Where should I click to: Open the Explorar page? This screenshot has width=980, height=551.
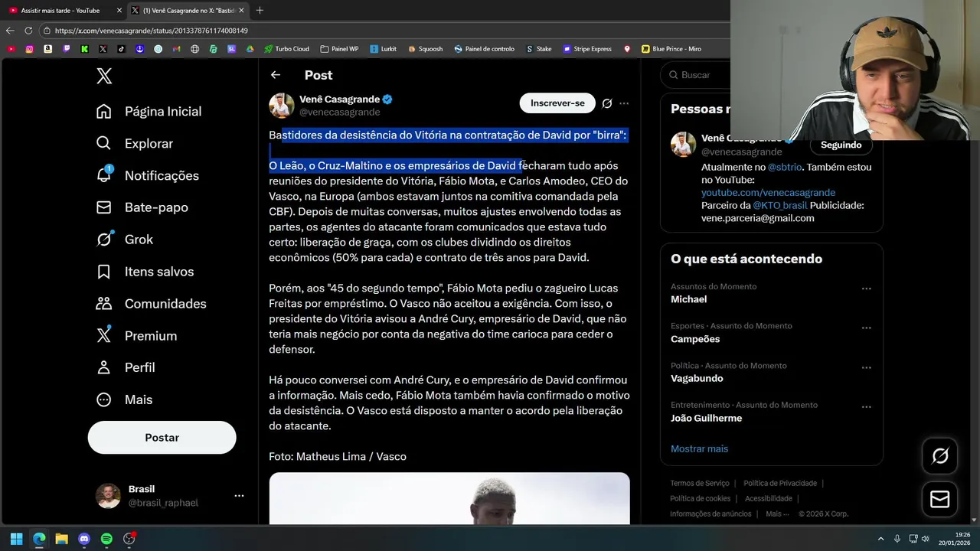pyautogui.click(x=134, y=144)
